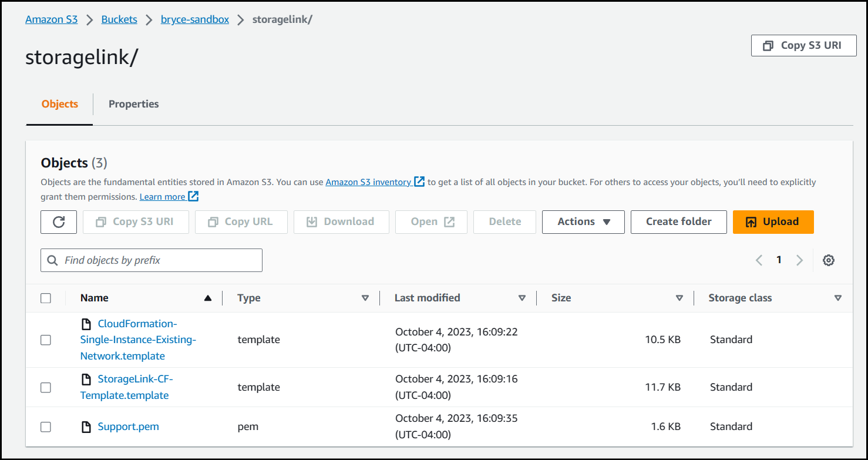The height and width of the screenshot is (460, 868).
Task: Click the Name column header
Action: [x=95, y=298]
